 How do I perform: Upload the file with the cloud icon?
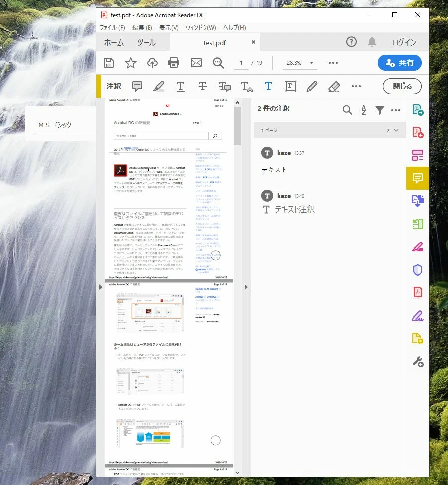[152, 63]
